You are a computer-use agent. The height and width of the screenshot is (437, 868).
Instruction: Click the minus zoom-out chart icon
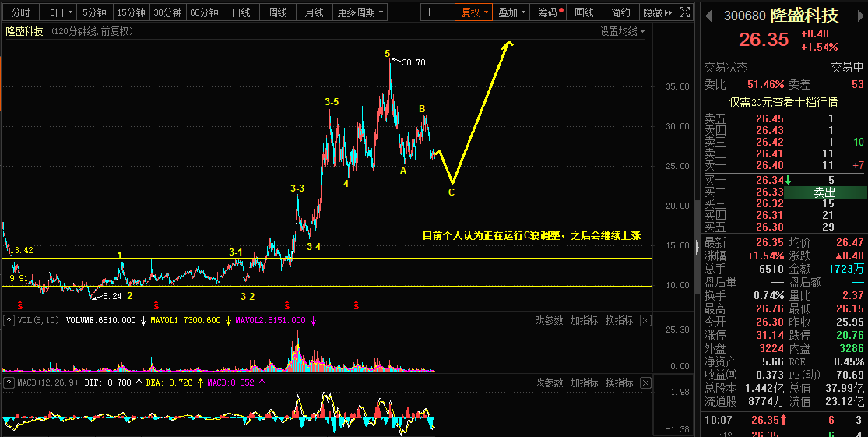pos(446,12)
